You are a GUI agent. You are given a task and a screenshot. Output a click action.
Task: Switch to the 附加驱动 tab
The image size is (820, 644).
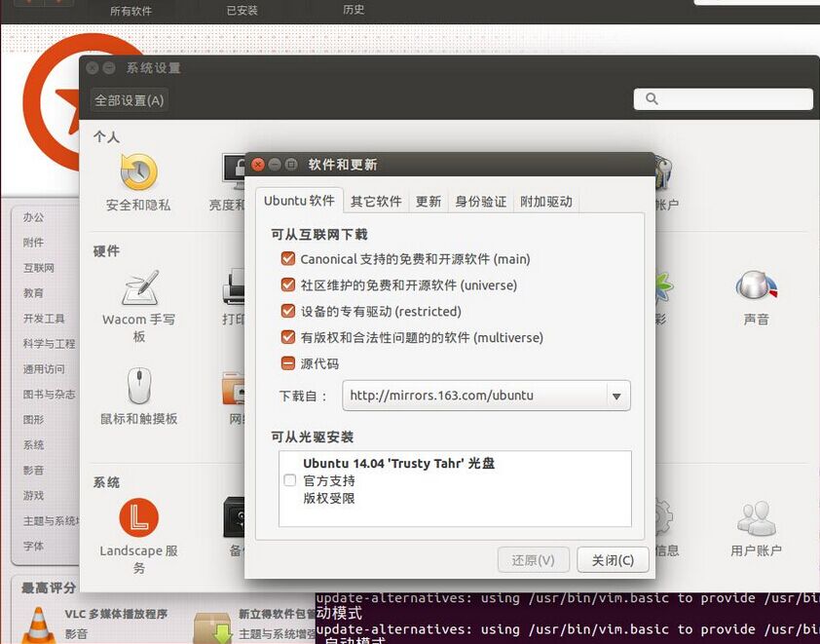coord(546,202)
